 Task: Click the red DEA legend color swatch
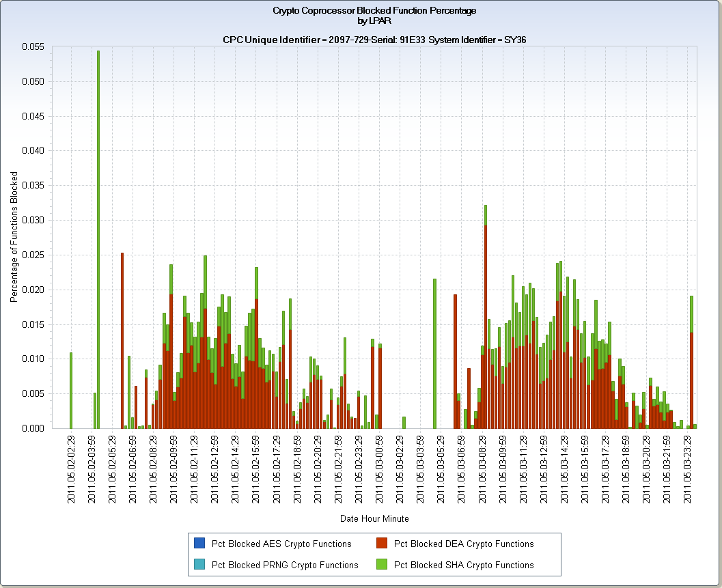(x=382, y=544)
